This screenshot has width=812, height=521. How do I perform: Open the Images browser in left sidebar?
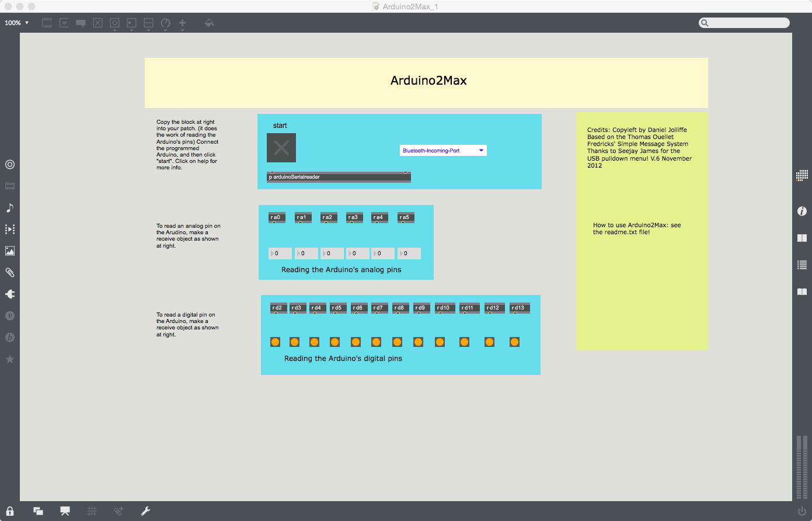pos(10,251)
